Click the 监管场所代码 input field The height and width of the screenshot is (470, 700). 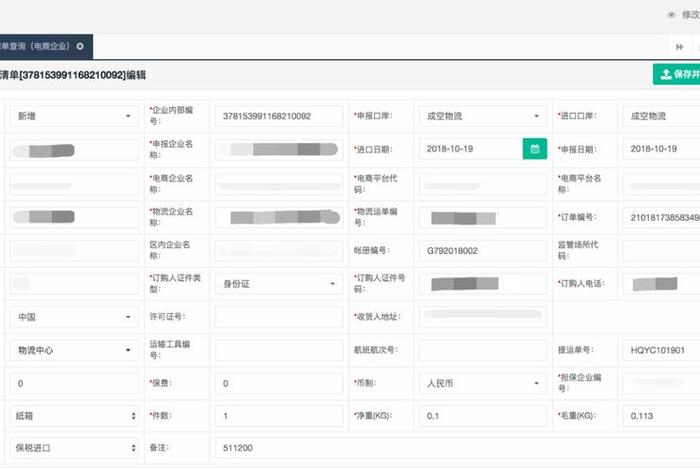661,251
